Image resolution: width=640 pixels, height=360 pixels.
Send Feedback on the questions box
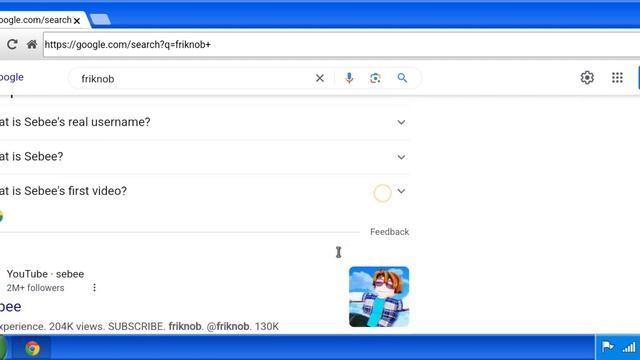tap(389, 232)
